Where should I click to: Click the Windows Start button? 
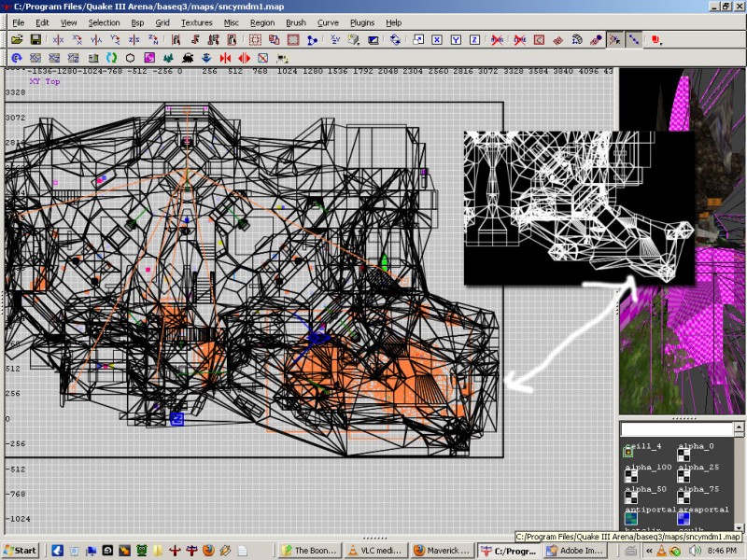[x=20, y=551]
